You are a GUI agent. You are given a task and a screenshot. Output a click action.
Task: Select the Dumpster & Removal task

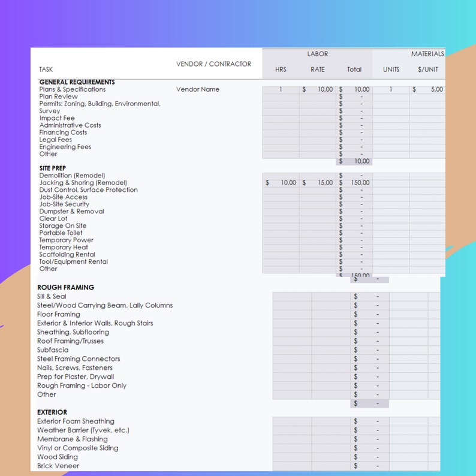click(71, 211)
